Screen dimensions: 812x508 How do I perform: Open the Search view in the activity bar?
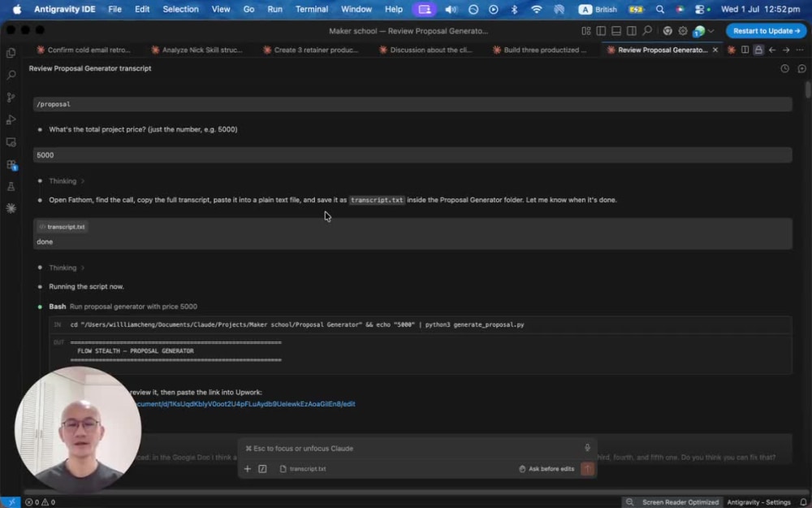11,75
